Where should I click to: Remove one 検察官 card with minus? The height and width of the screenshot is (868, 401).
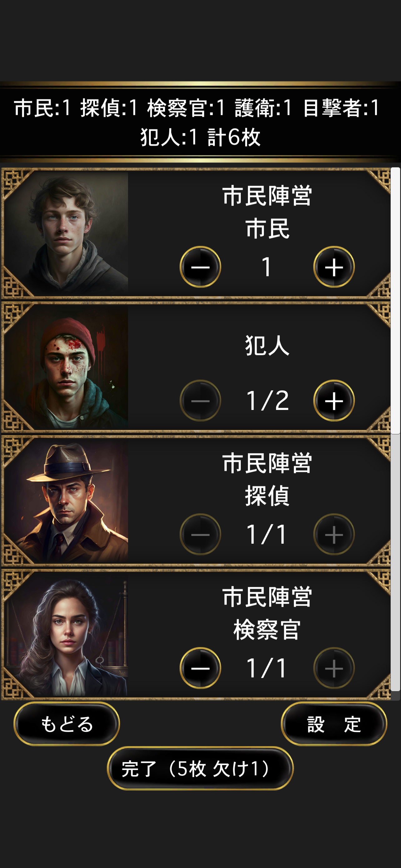pos(200,668)
